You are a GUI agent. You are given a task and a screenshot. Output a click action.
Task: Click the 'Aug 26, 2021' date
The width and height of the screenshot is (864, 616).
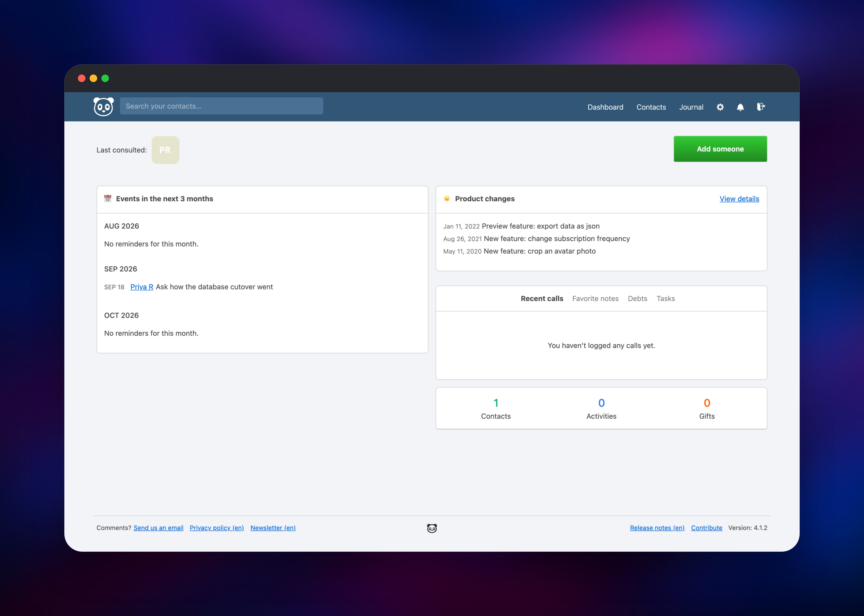pos(463,239)
